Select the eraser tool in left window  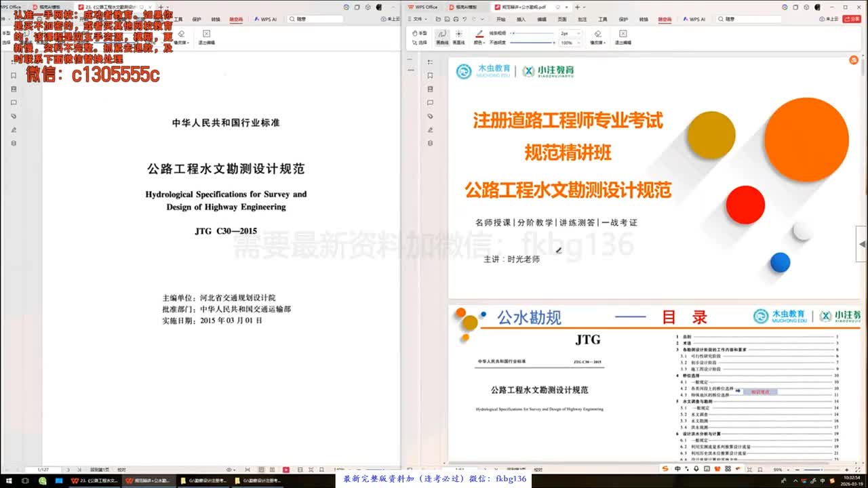coord(180,37)
